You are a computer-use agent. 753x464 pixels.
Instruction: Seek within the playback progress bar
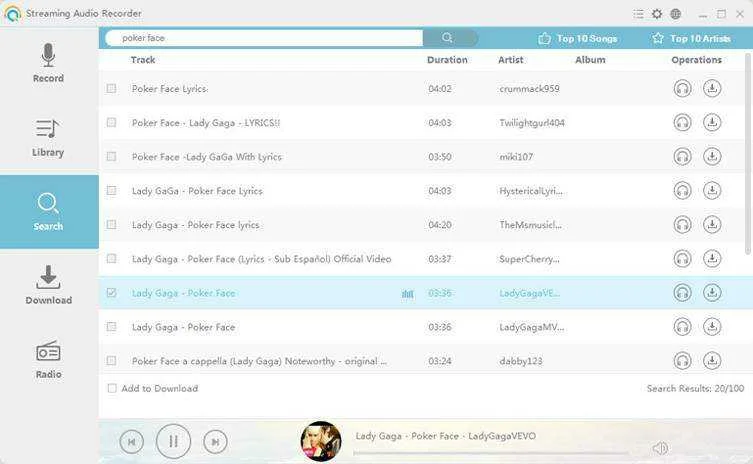pos(491,452)
